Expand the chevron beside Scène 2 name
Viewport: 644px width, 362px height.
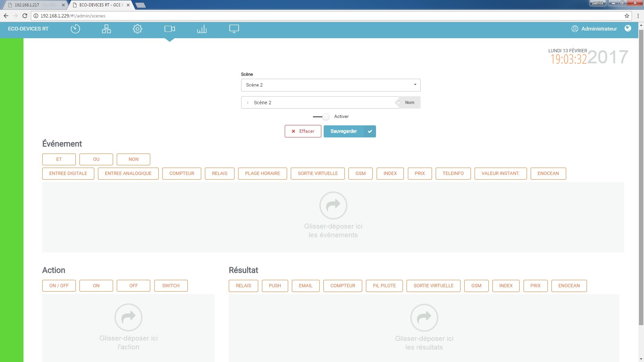248,103
